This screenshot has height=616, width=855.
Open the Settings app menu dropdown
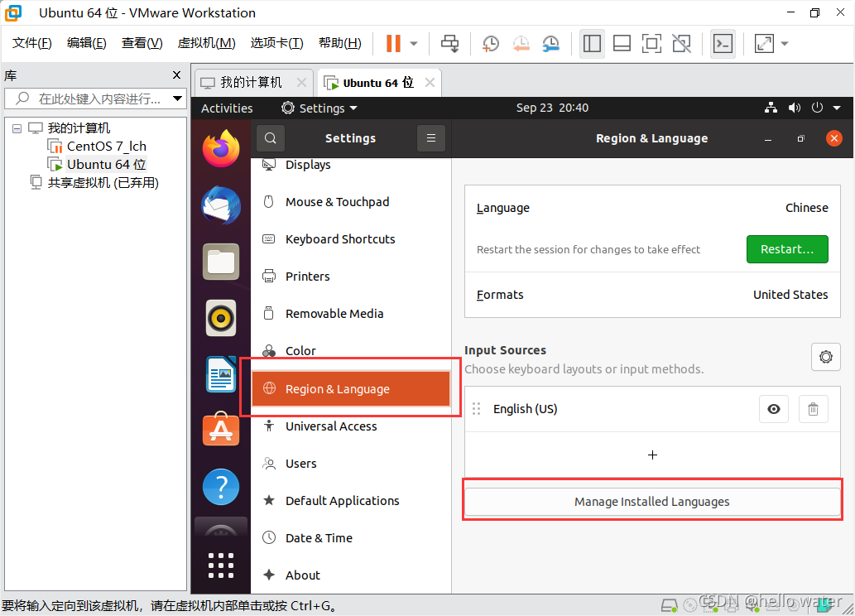pyautogui.click(x=319, y=108)
